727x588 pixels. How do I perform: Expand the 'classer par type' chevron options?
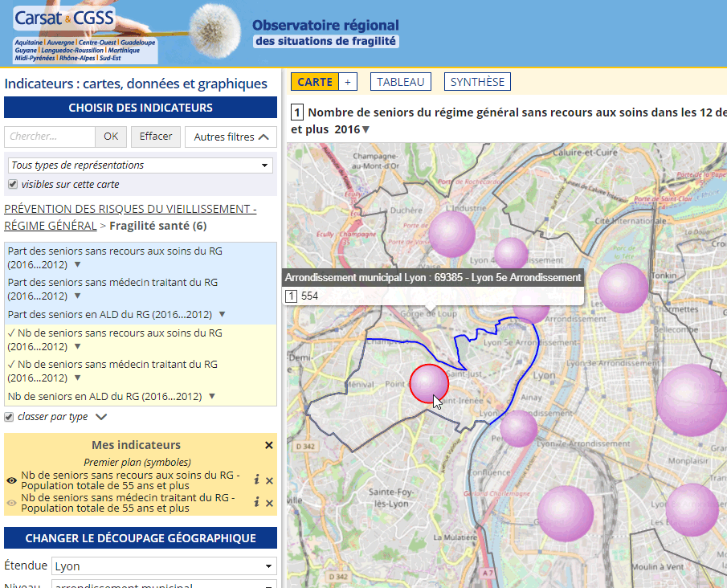101,417
